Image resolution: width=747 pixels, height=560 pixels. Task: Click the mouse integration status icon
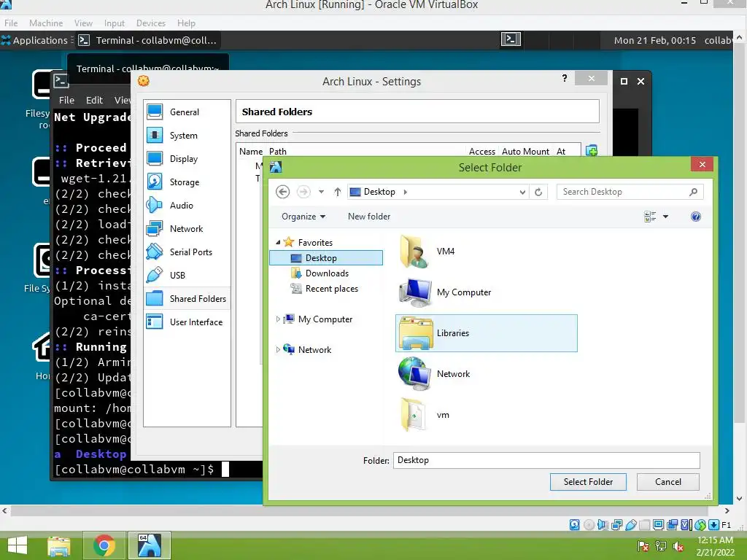point(700,525)
